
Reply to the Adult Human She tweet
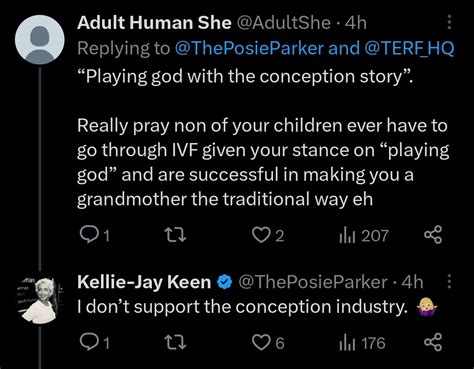coord(95,235)
